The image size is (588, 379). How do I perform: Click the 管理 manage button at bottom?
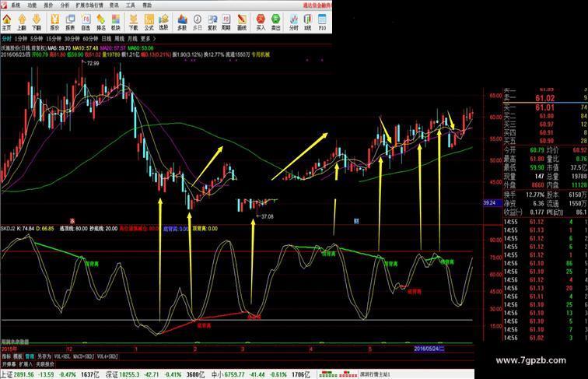click(x=30, y=356)
